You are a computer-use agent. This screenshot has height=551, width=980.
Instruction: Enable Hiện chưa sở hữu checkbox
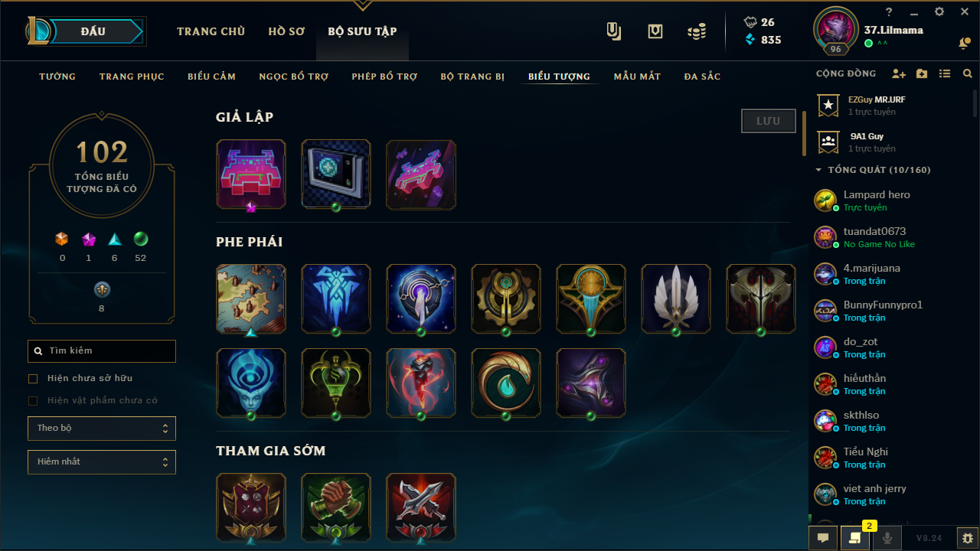point(33,379)
